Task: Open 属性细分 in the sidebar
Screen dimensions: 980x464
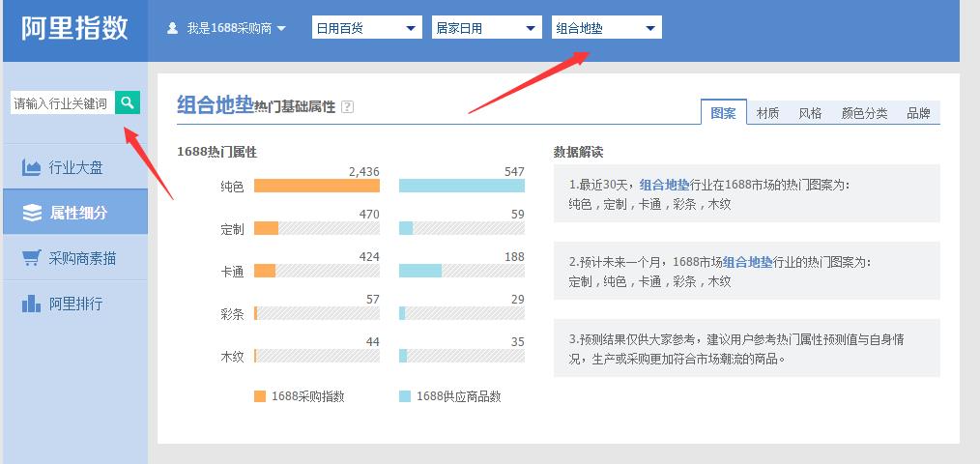Action: 75,213
